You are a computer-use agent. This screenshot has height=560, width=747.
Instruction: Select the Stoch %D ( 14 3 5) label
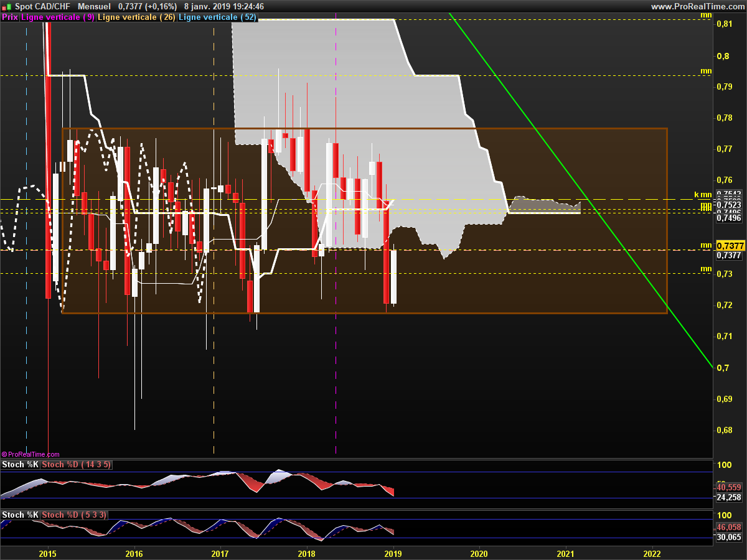pos(76,465)
